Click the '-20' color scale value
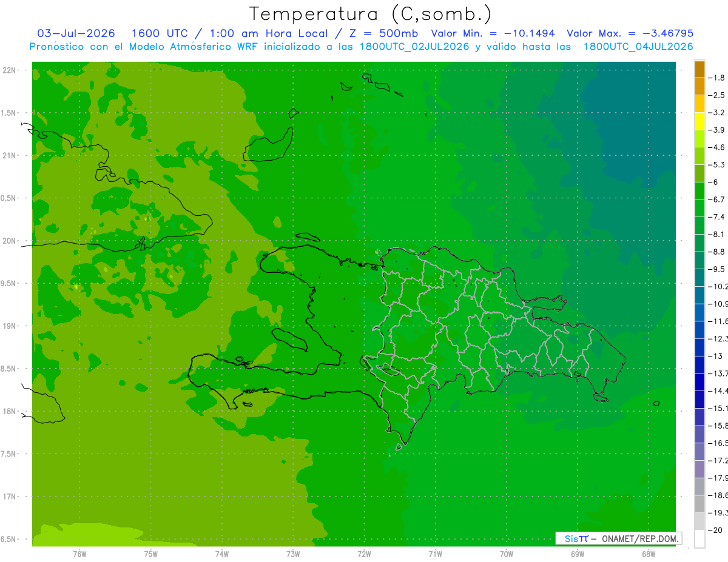728x562 pixels. tap(715, 530)
